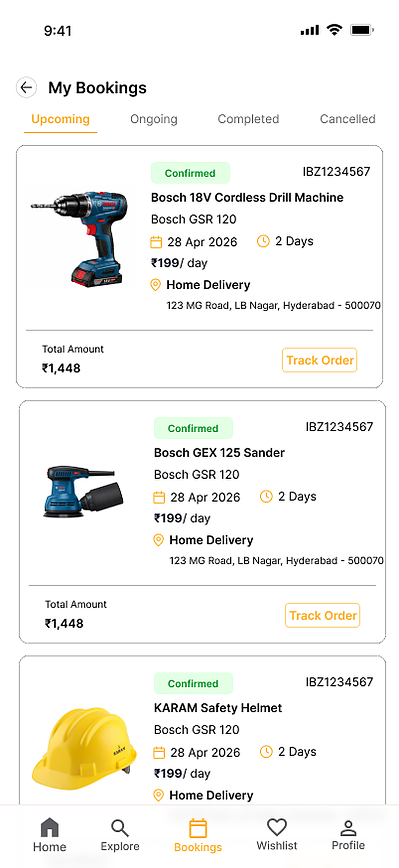Open Wishlist heart icon

pos(277,827)
